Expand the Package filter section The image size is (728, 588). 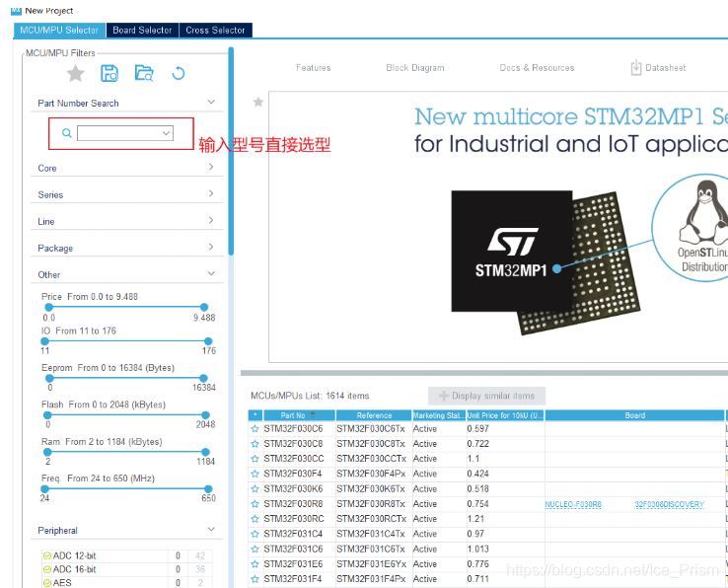coord(211,247)
